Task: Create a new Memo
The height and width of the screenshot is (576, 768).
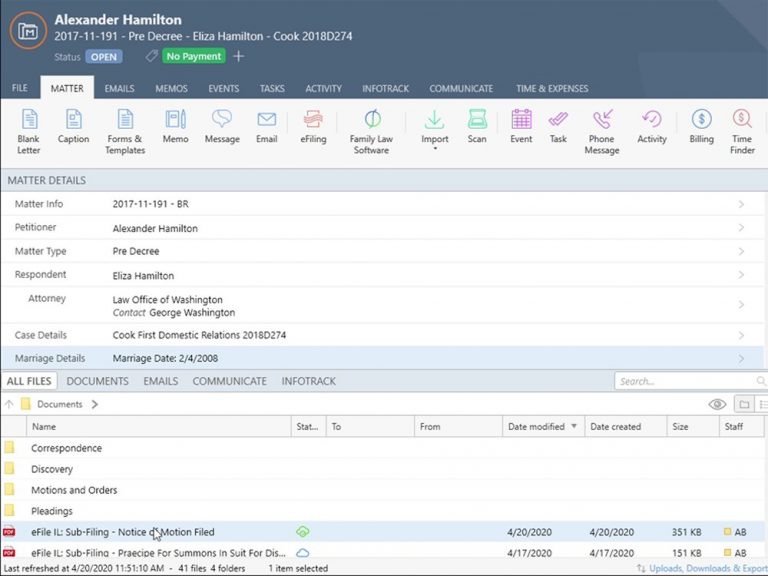Action: [x=175, y=126]
